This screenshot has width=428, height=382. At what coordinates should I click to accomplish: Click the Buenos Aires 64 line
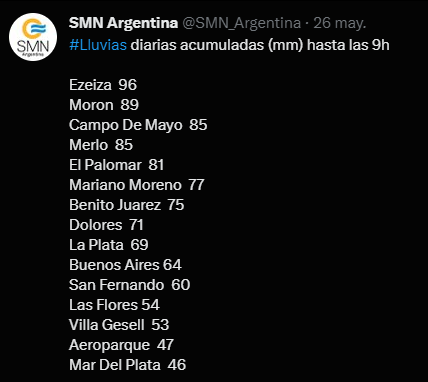pyautogui.click(x=125, y=265)
